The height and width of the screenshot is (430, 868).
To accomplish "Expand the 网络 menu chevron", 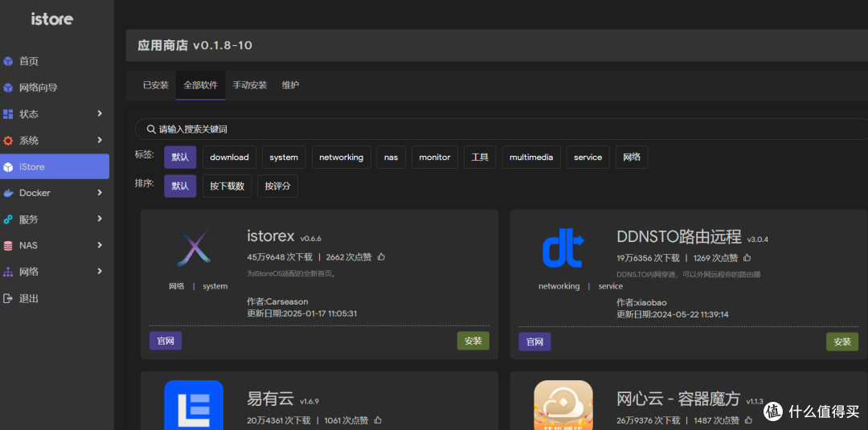I will (100, 271).
